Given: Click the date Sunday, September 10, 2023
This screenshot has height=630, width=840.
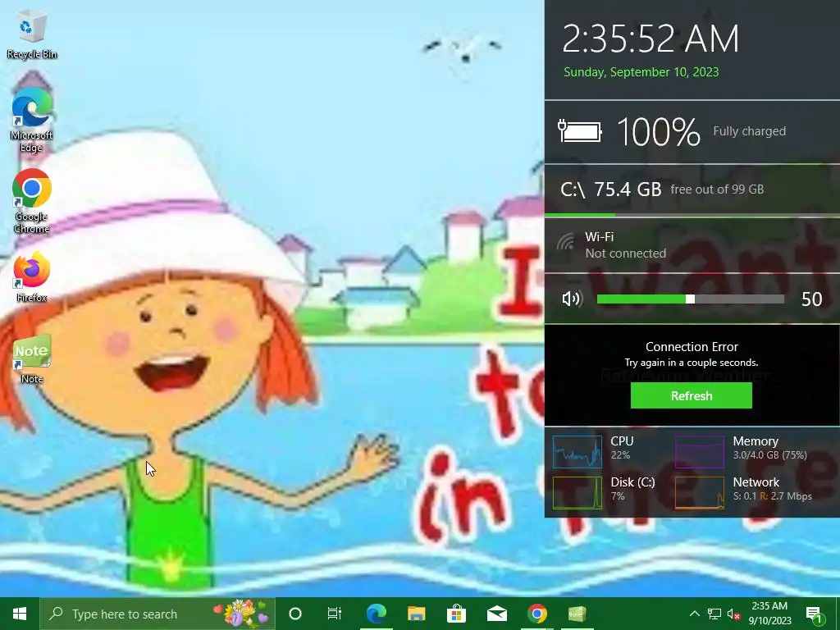Looking at the screenshot, I should click(641, 72).
